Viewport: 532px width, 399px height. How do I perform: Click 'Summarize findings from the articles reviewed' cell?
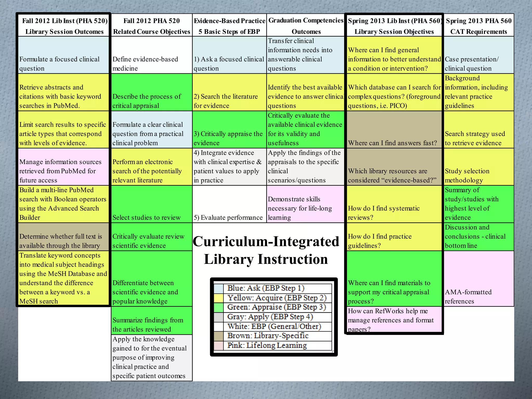coord(148,324)
